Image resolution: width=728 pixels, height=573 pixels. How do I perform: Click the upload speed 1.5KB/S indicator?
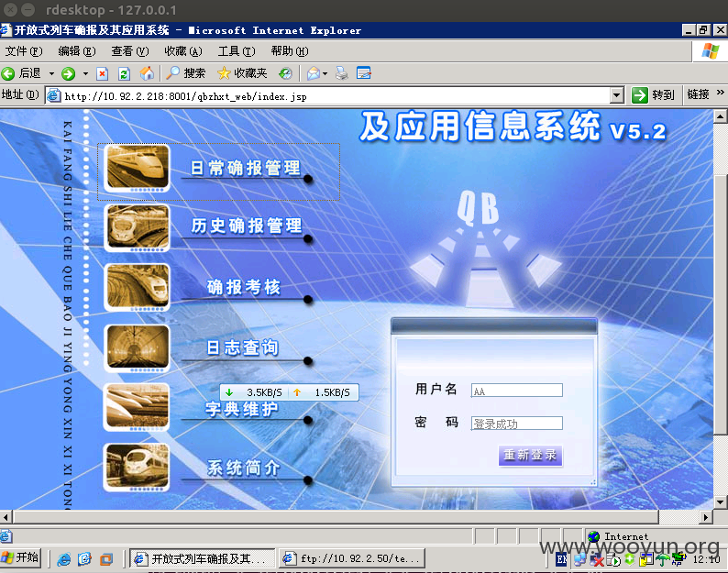[x=324, y=392]
